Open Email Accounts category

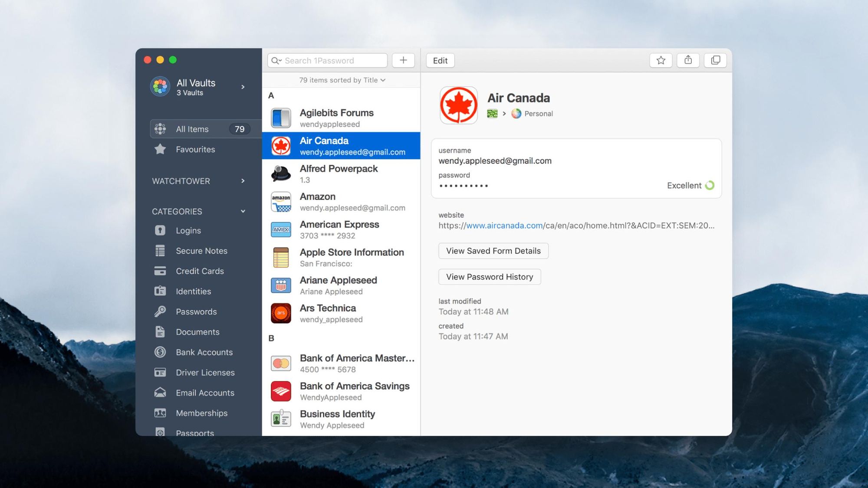[205, 393]
